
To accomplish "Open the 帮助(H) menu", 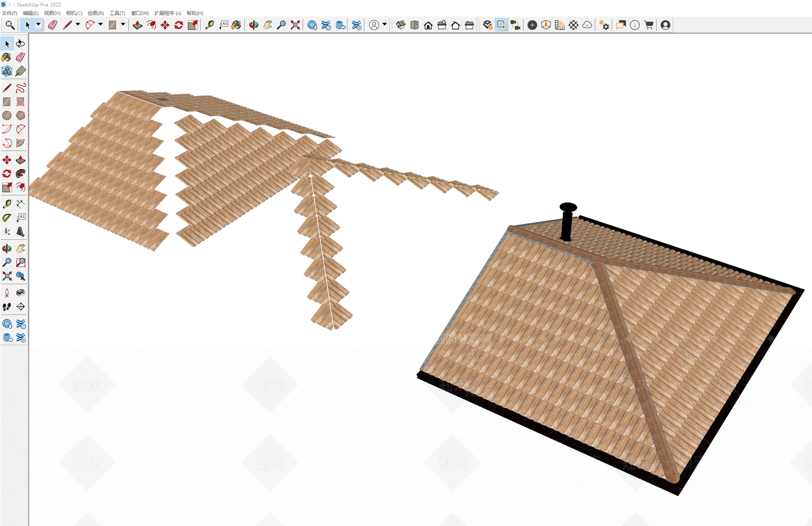I will pyautogui.click(x=195, y=13).
